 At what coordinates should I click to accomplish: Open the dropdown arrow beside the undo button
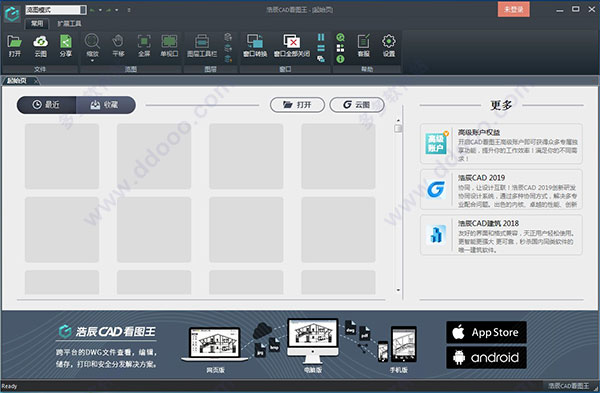pyautogui.click(x=100, y=10)
